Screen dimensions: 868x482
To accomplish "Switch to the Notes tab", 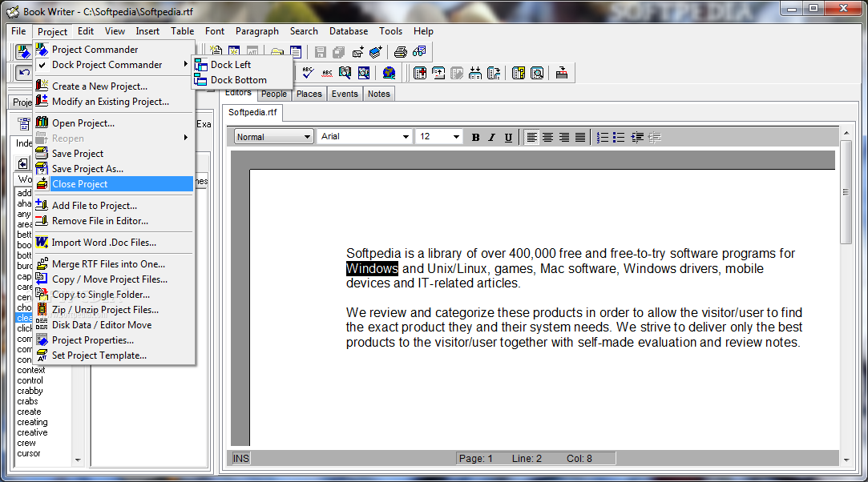I will coord(378,94).
